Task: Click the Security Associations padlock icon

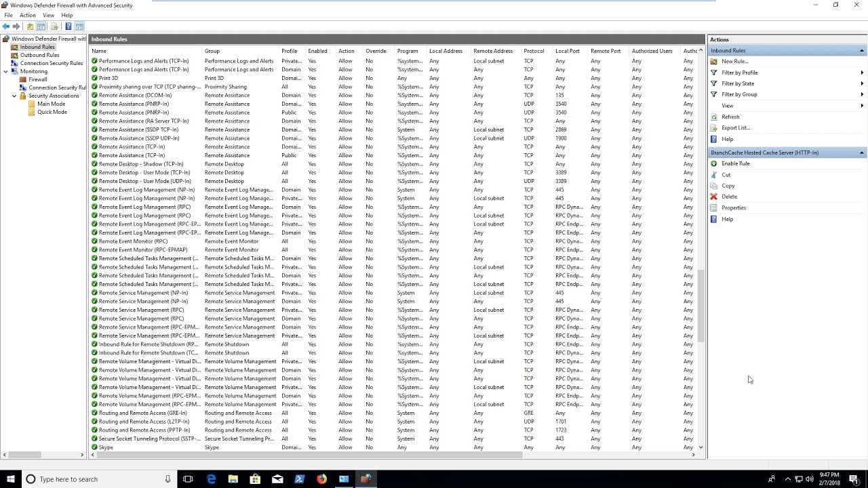Action: click(x=23, y=96)
